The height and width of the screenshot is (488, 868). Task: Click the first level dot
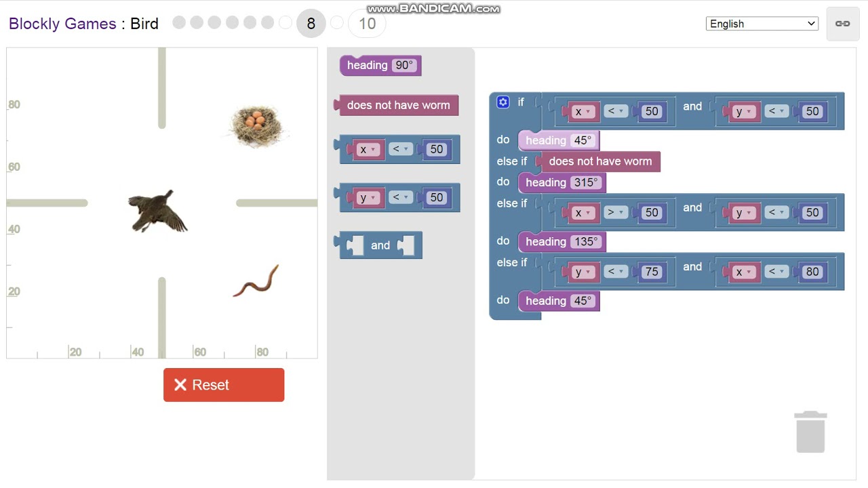click(179, 23)
